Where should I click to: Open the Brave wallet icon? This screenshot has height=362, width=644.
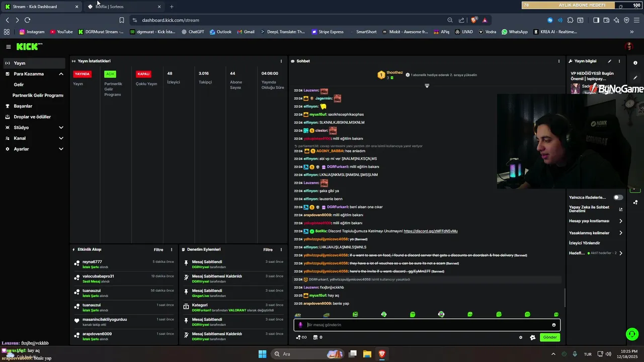point(606,20)
